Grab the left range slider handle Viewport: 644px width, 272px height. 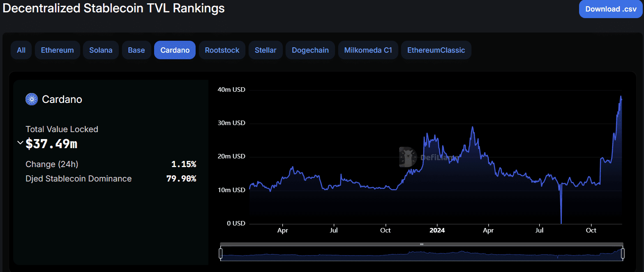221,253
